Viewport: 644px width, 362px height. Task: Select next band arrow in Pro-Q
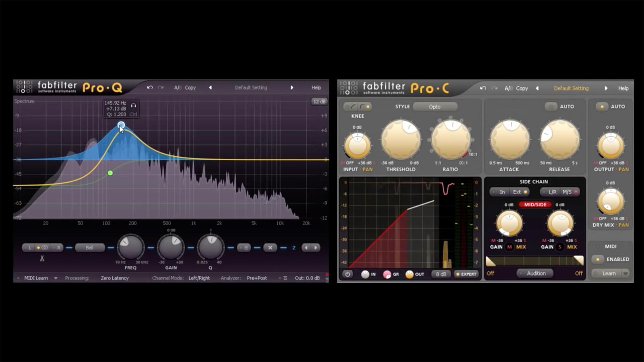(316, 248)
